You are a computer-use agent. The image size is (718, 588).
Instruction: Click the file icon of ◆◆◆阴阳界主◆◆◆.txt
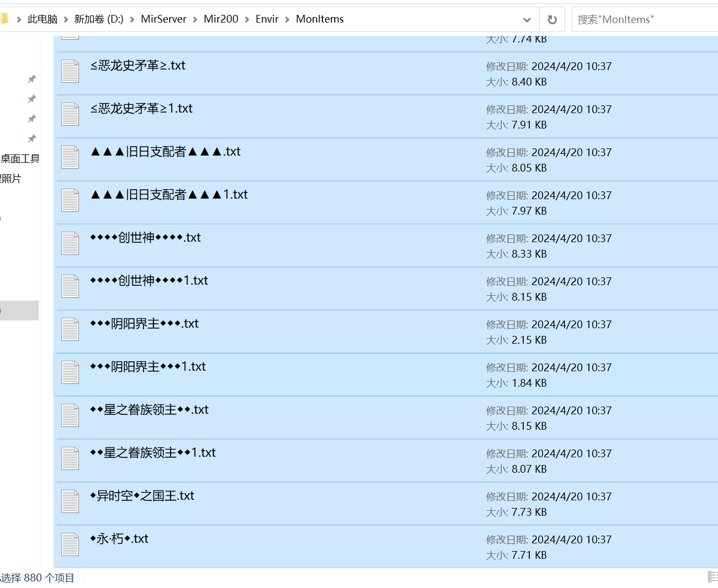point(70,329)
